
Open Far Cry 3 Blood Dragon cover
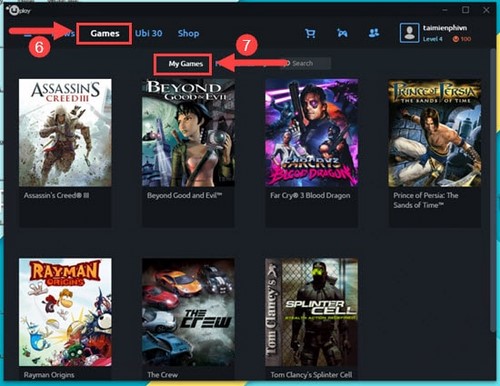point(312,133)
